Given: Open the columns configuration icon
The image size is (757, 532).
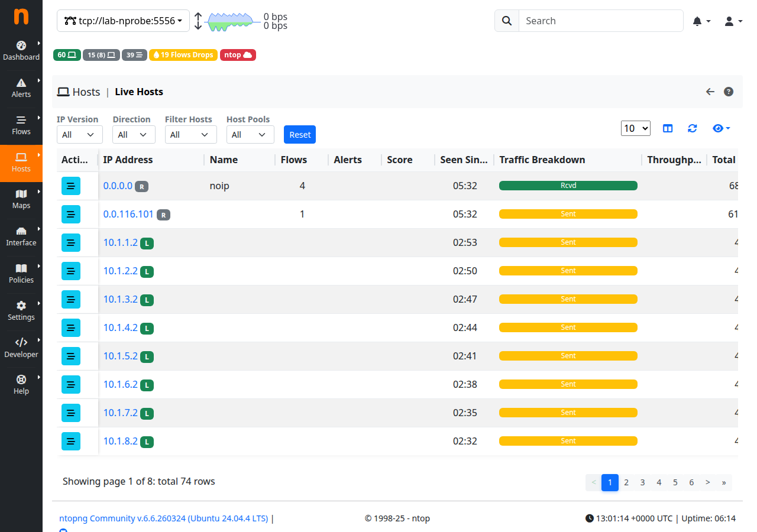Looking at the screenshot, I should pos(667,128).
